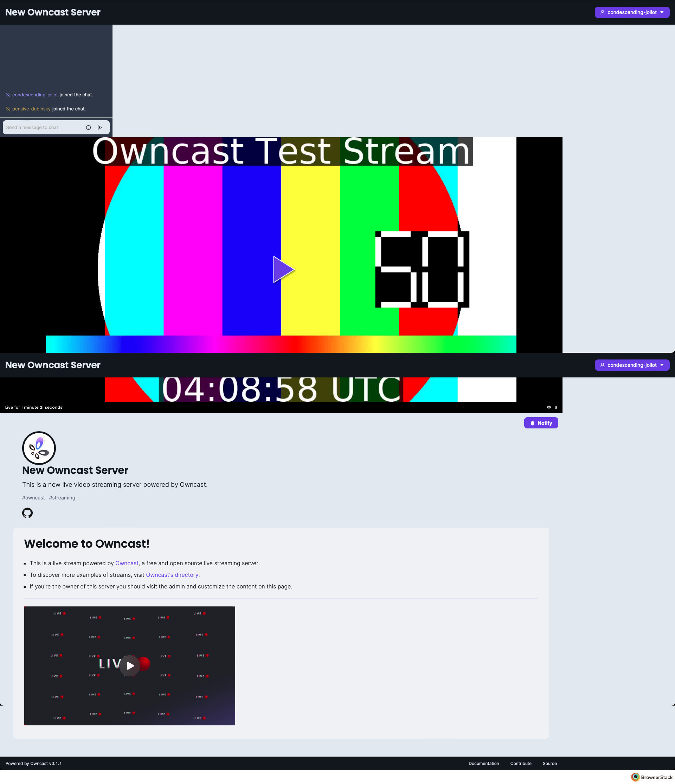The height and width of the screenshot is (784, 675).
Task: Click the Owncast server logo avatar
Action: 39,448
